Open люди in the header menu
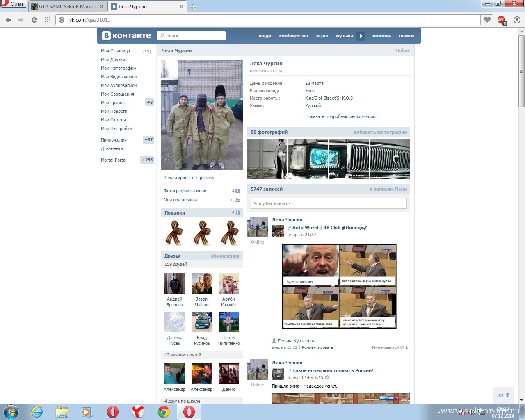The height and width of the screenshot is (420, 525). tap(265, 36)
